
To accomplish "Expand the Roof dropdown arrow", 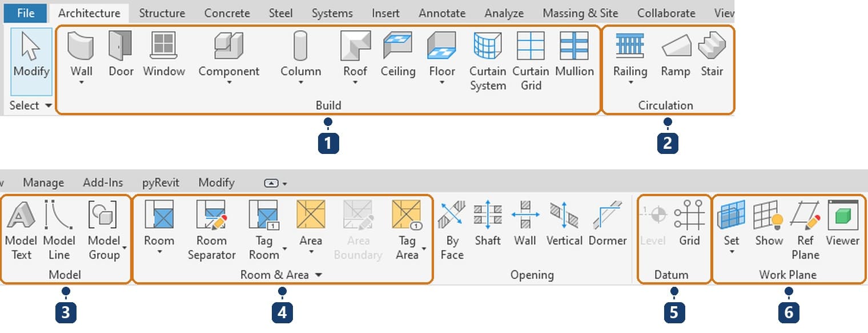I will (355, 83).
